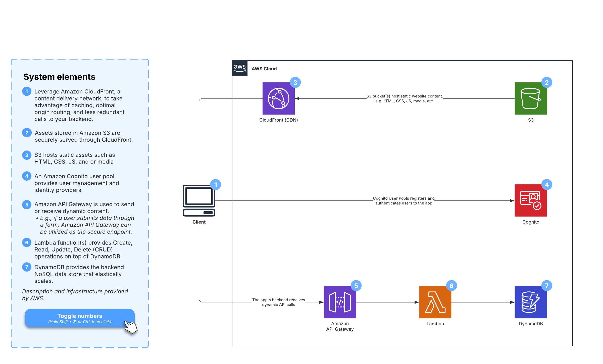Click number badge 2 on S3 icon
This screenshot has height=364, width=603.
pyautogui.click(x=546, y=83)
